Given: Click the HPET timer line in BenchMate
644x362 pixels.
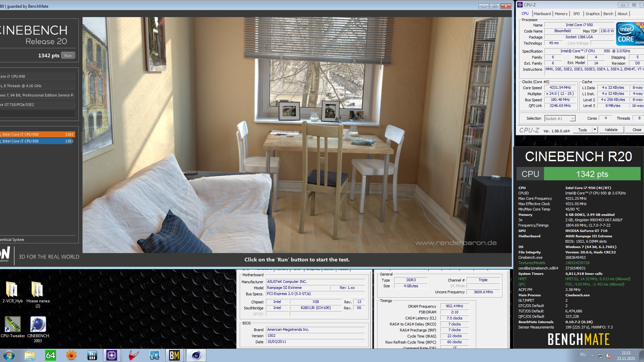Looking at the screenshot, I should point(574,279).
